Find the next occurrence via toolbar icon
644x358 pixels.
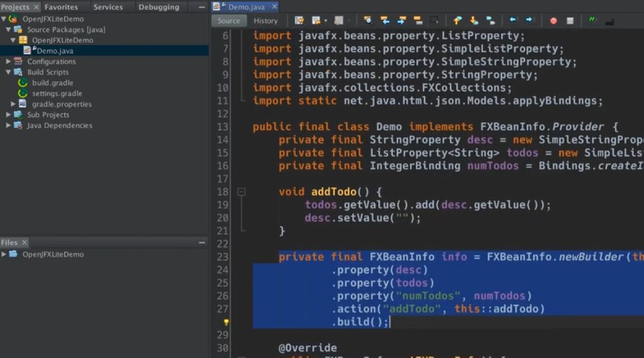coord(402,20)
